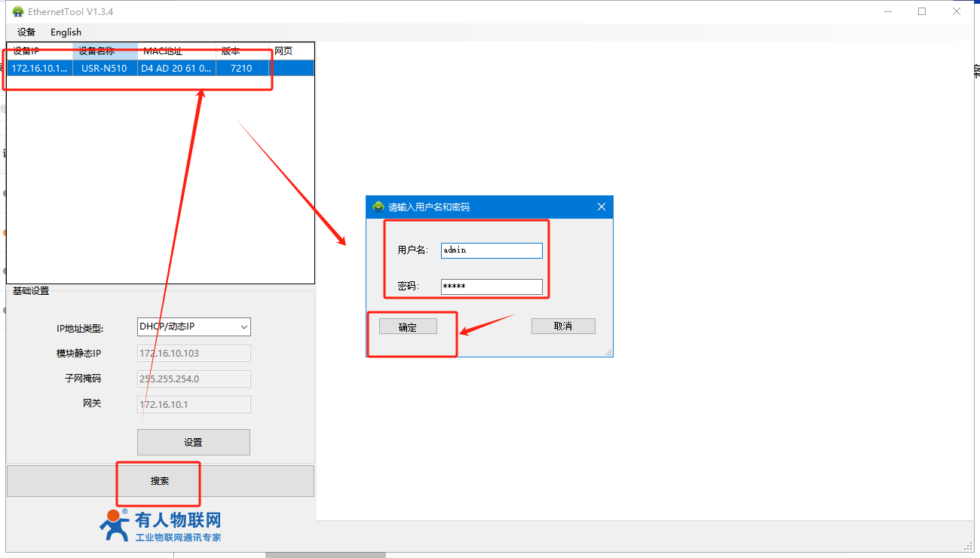Switch language via English menu
This screenshot has height=558, width=980.
[66, 32]
